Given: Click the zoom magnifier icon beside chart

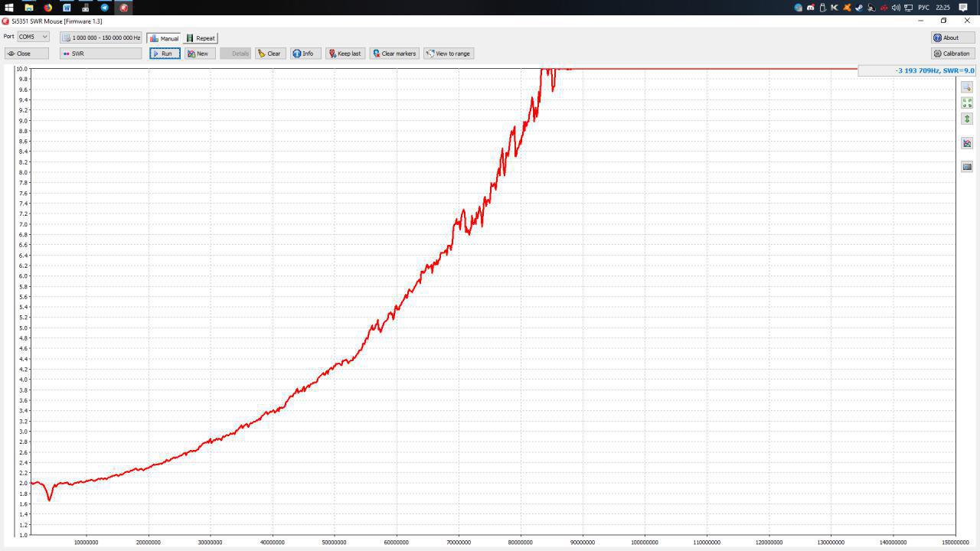Looking at the screenshot, I should pos(967,87).
